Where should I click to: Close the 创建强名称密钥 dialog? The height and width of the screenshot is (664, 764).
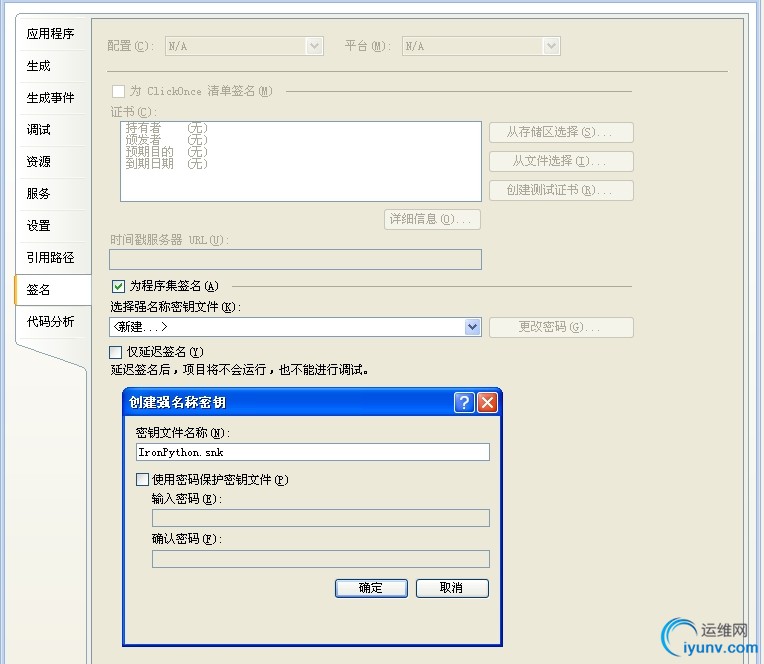pos(487,402)
